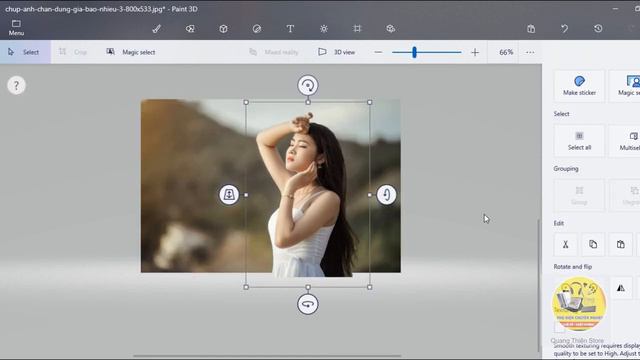640x360 pixels.
Task: Select the Text tool
Action: coord(290,29)
